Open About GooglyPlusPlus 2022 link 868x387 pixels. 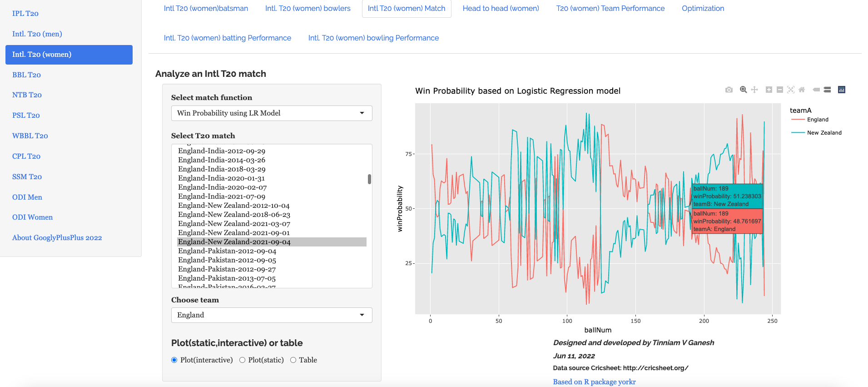(x=57, y=238)
